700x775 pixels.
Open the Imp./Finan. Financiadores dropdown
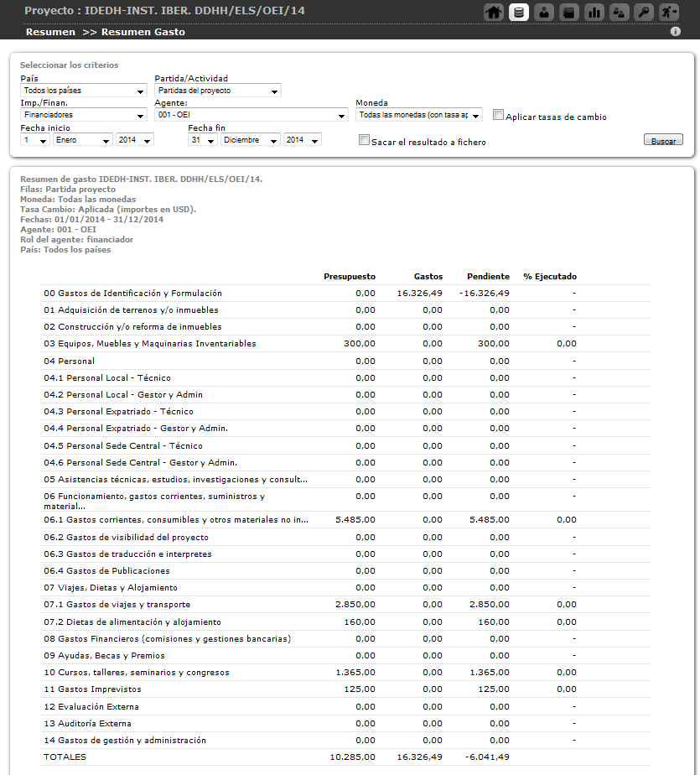click(84, 115)
